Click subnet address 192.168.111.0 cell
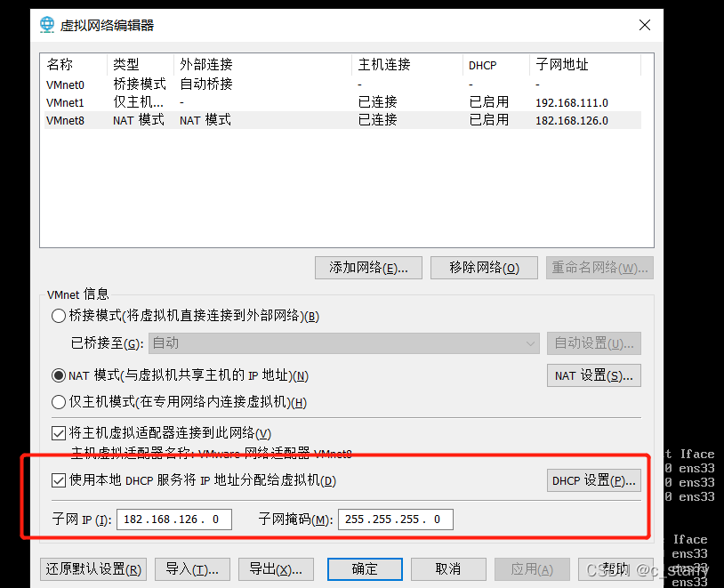The width and height of the screenshot is (724, 588). click(572, 102)
